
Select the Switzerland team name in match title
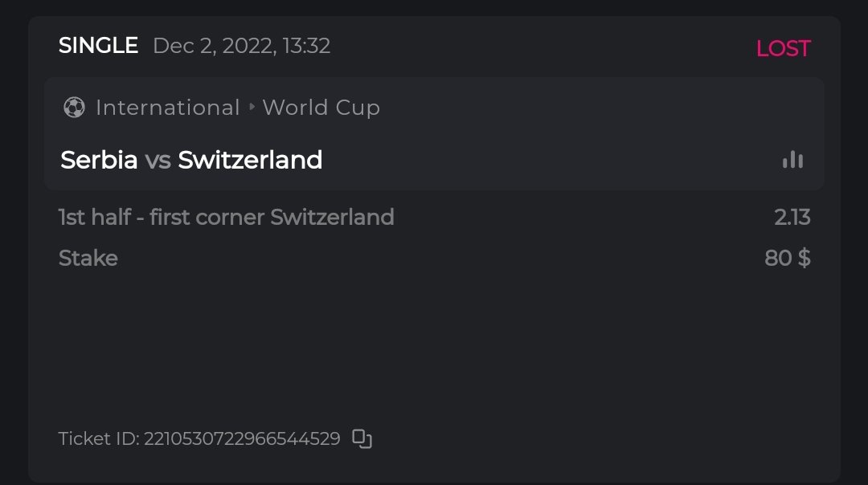pos(250,160)
